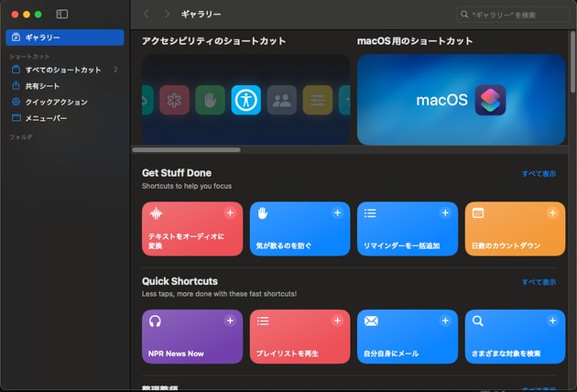Click the green hand icon in banner

coord(210,100)
